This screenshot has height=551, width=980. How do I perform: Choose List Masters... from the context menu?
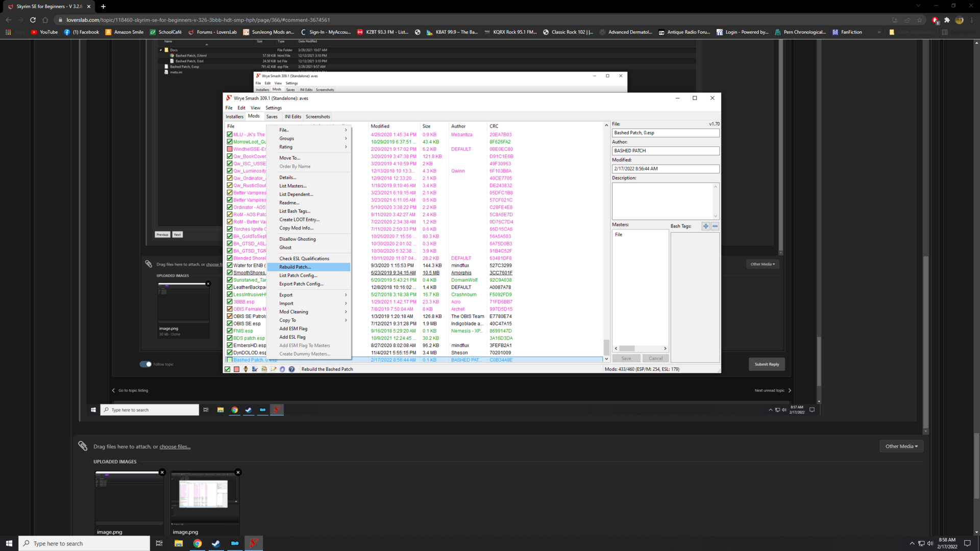click(308, 186)
